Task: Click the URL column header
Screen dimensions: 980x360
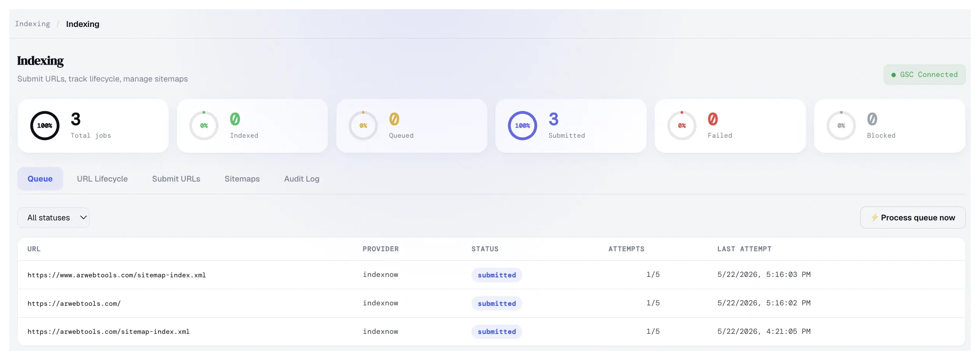Action: coord(34,249)
